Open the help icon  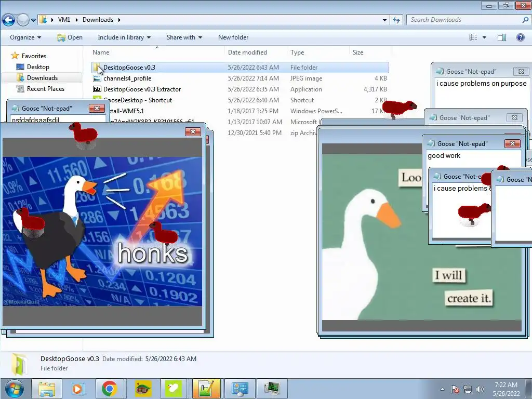[x=521, y=37]
